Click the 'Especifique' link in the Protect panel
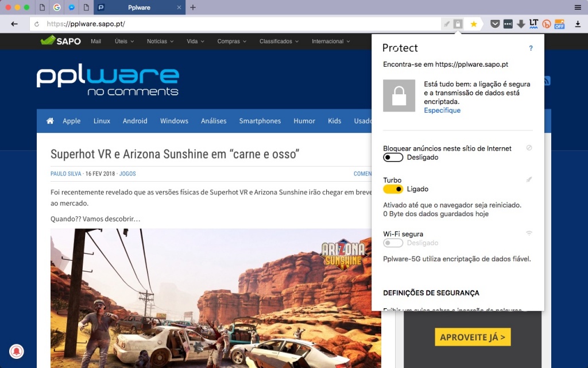Viewport: 588px width, 368px height. (442, 110)
